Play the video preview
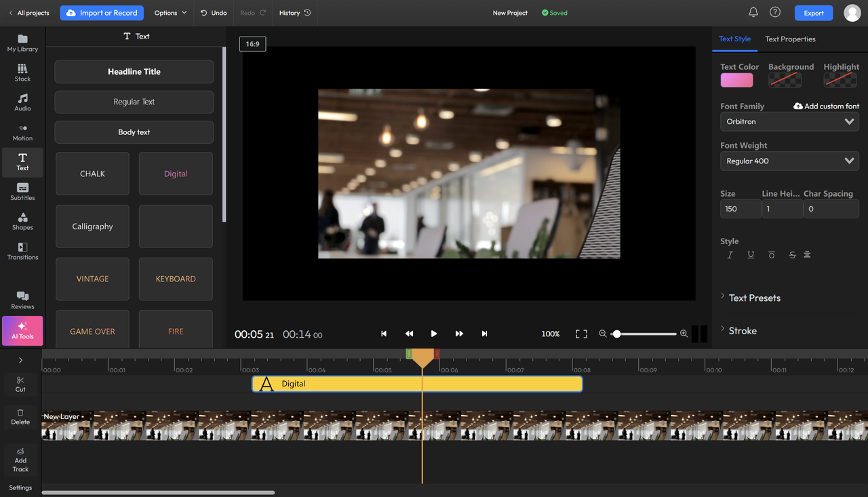 [434, 334]
